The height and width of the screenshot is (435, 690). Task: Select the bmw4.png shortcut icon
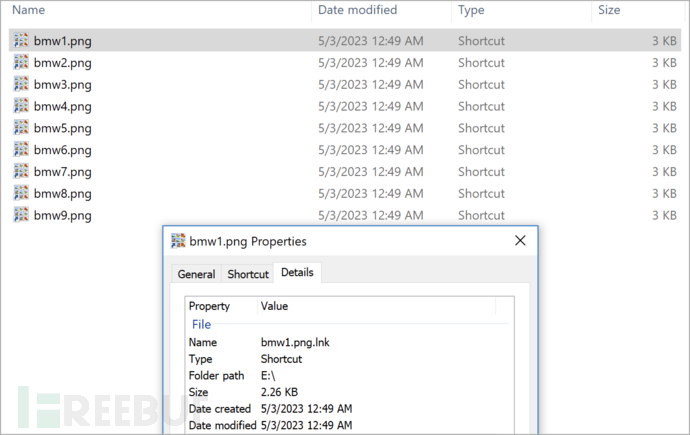click(21, 106)
